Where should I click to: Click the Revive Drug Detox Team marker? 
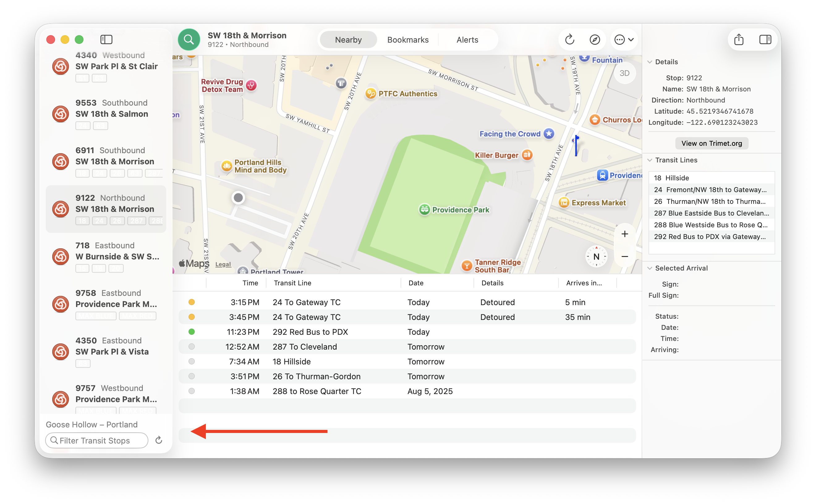pyautogui.click(x=251, y=86)
